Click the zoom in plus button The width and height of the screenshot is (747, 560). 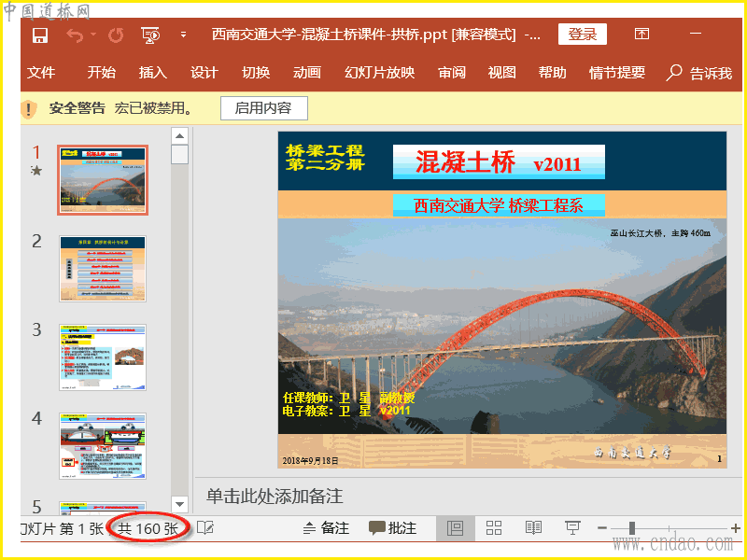[x=736, y=527]
